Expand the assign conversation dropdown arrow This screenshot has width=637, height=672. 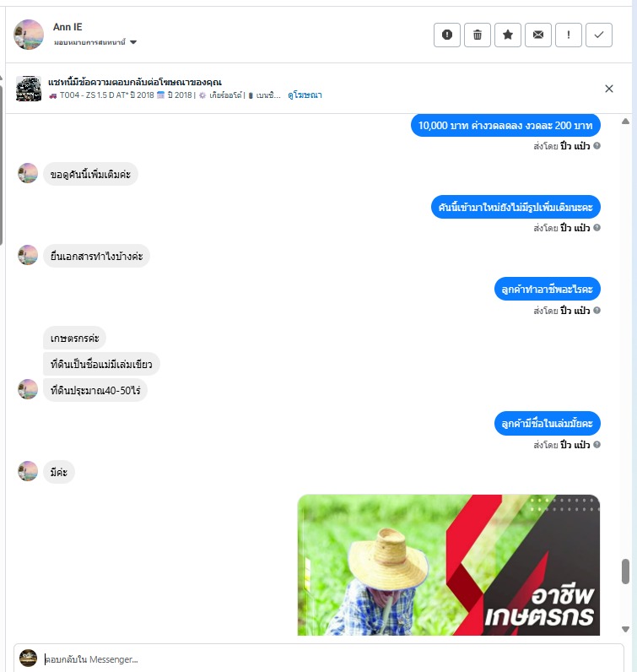click(133, 42)
